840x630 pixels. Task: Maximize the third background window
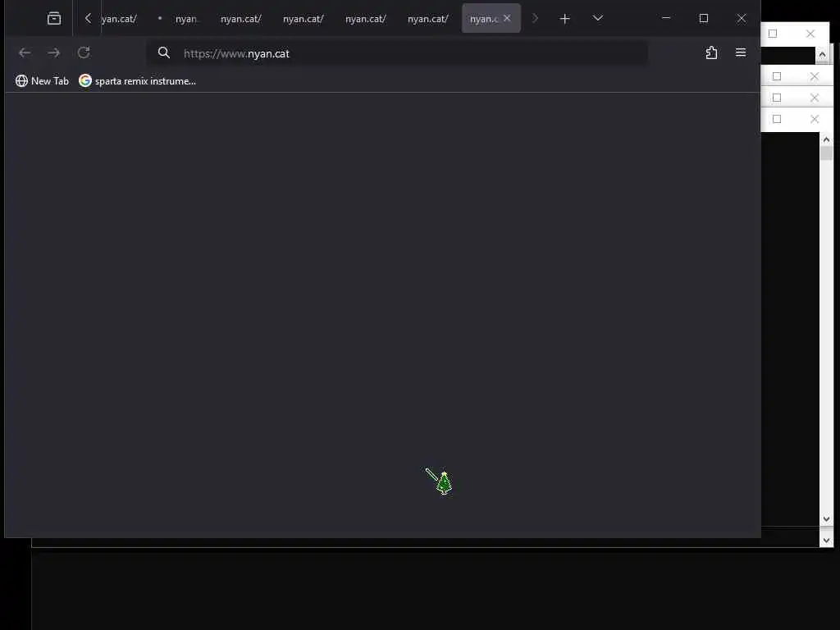[777, 98]
